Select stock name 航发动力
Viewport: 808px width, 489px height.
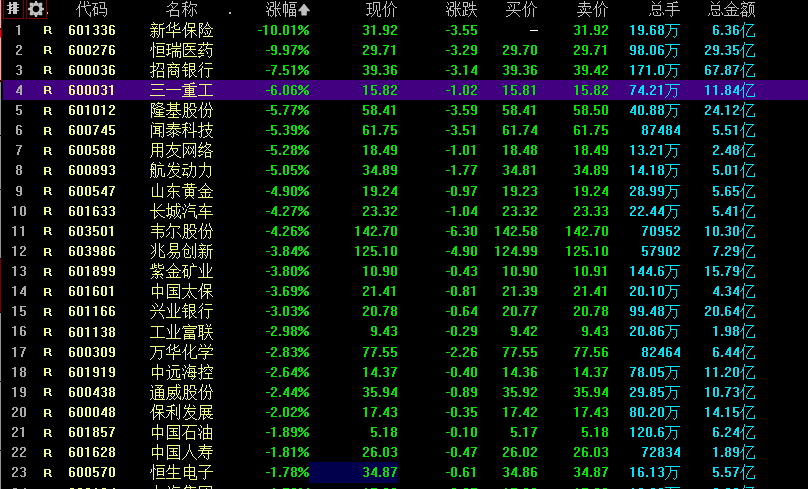pyautogui.click(x=181, y=171)
